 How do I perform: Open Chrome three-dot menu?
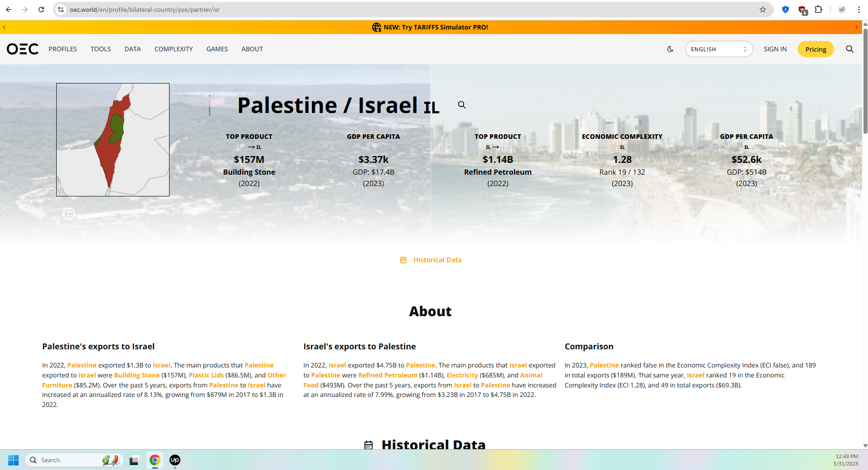[x=858, y=10]
